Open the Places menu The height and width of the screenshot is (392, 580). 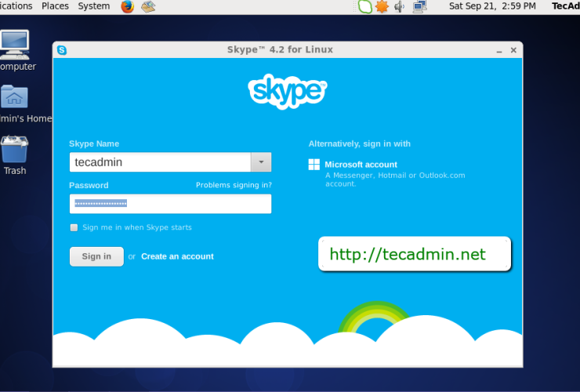55,6
